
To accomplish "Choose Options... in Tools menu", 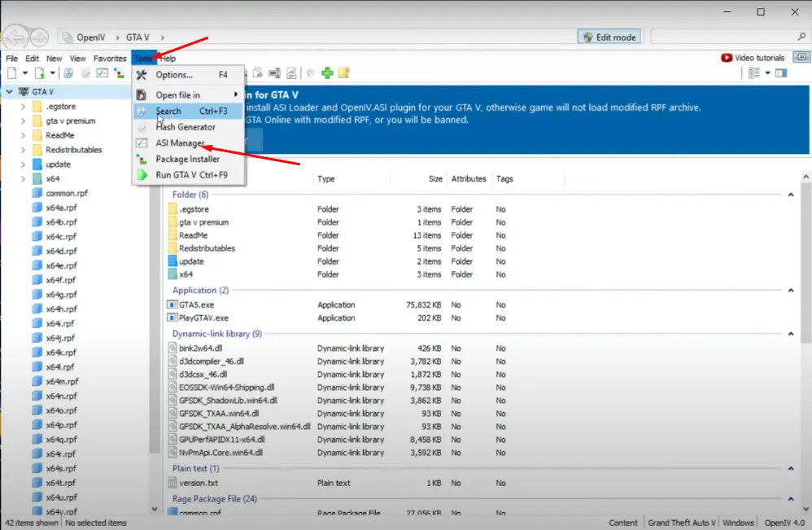I will pos(189,75).
